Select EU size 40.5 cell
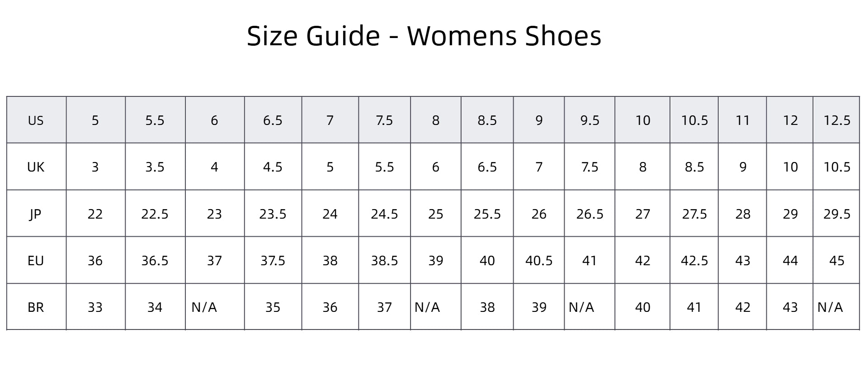The width and height of the screenshot is (868, 382). pyautogui.click(x=538, y=261)
